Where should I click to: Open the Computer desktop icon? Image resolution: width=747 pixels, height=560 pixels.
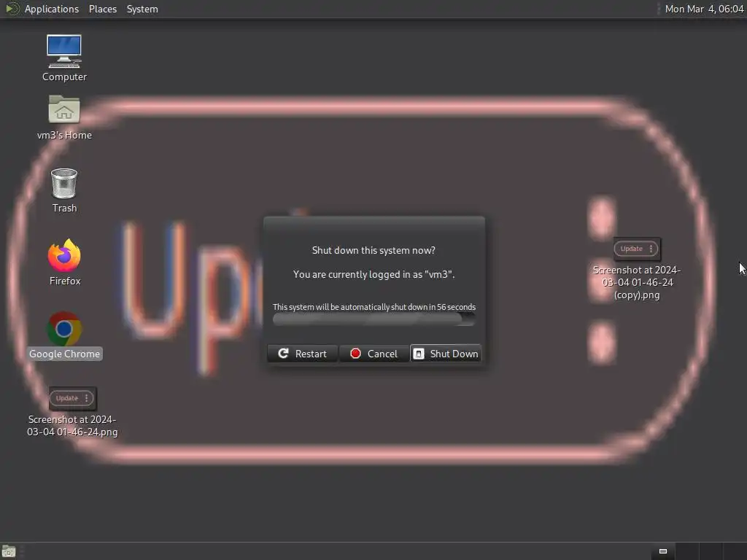64,52
